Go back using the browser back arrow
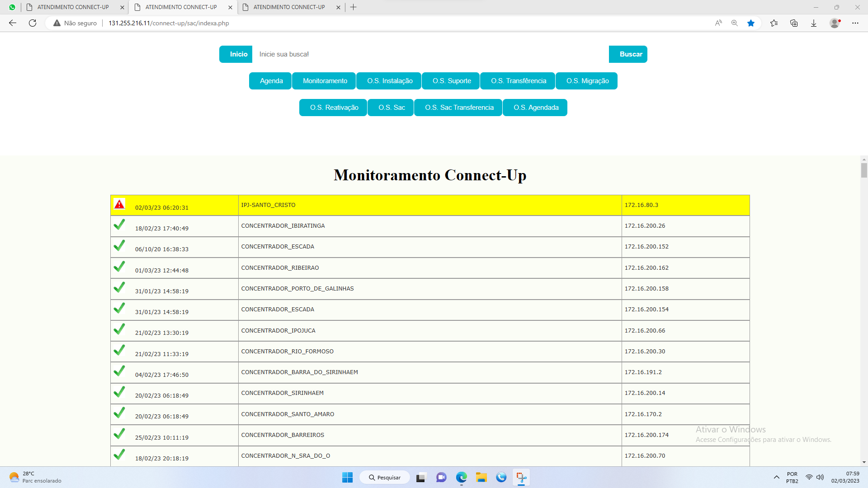 (13, 23)
